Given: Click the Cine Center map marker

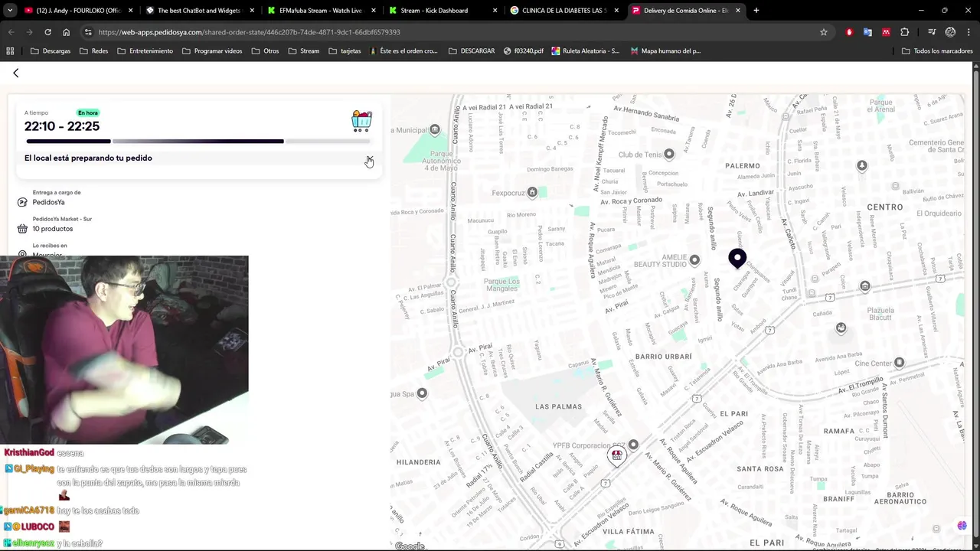Looking at the screenshot, I should [x=900, y=363].
